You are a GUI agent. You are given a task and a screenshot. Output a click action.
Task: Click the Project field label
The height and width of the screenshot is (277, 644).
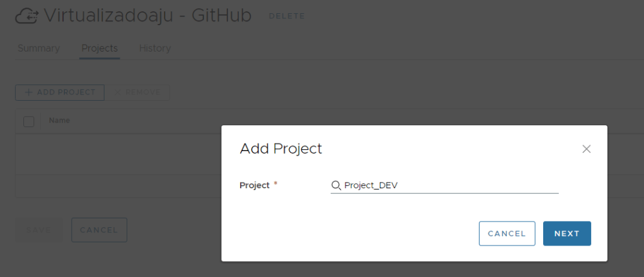[x=255, y=186]
